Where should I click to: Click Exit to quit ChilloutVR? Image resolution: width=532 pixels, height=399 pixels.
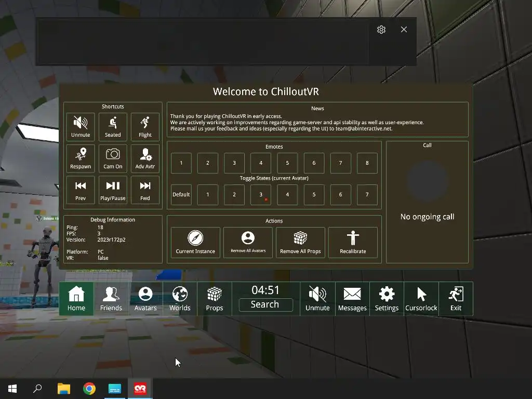point(456,299)
